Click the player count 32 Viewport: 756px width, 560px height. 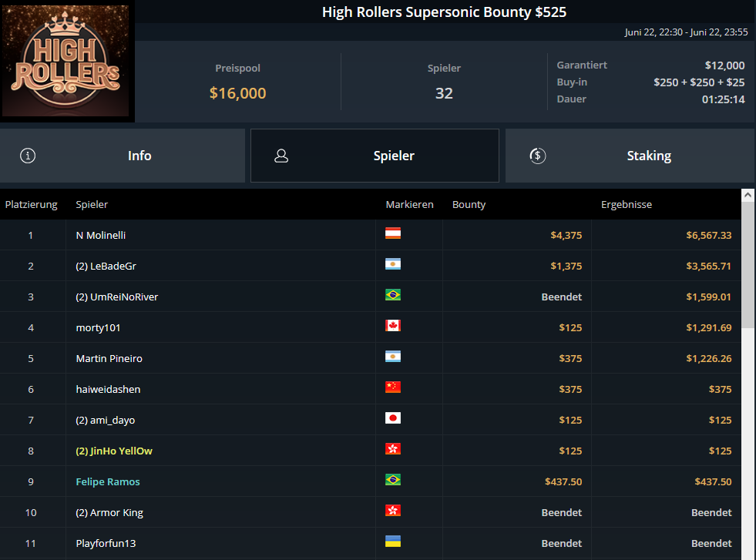(x=444, y=93)
